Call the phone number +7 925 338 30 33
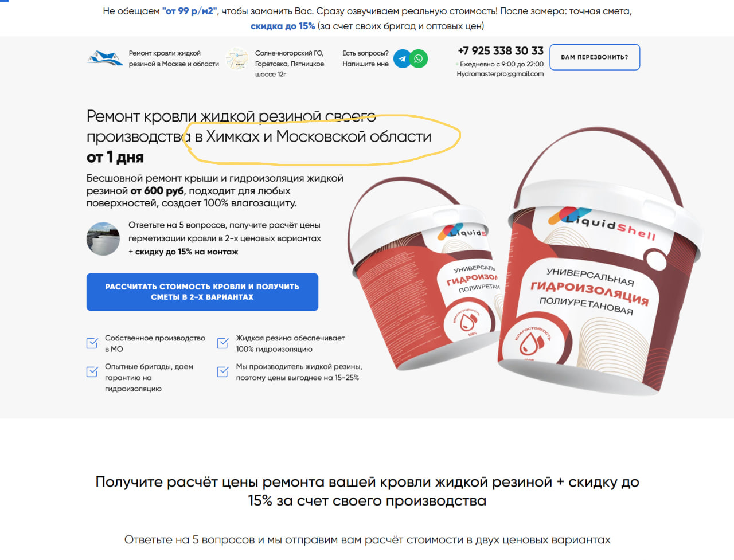The height and width of the screenshot is (560, 734). coord(501,51)
